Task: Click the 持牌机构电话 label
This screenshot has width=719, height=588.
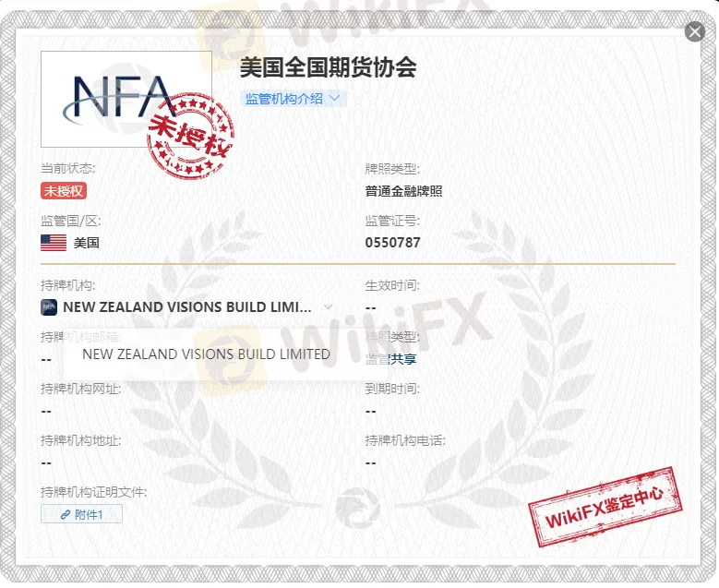Action: pos(405,441)
